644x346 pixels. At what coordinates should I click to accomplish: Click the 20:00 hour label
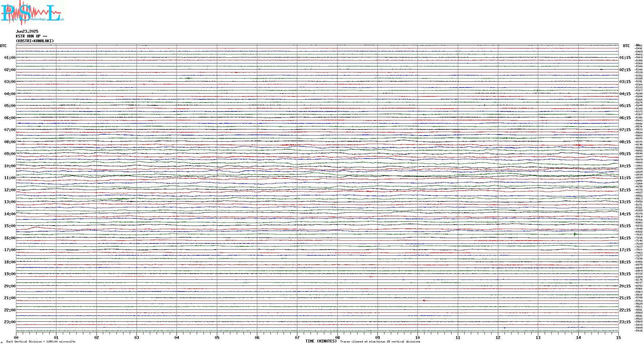(10, 286)
